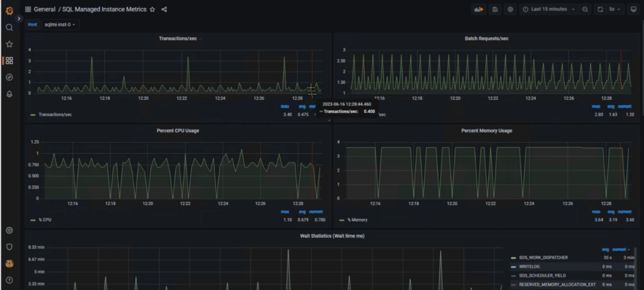Open the sqlmi-inst-0 Host variable dropdown
The image size is (644, 290).
(x=60, y=25)
